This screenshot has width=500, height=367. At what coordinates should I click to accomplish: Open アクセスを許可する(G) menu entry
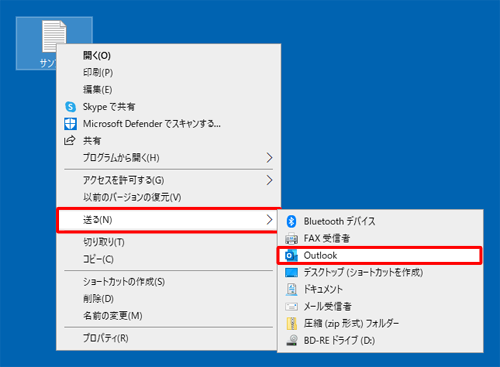(x=169, y=180)
